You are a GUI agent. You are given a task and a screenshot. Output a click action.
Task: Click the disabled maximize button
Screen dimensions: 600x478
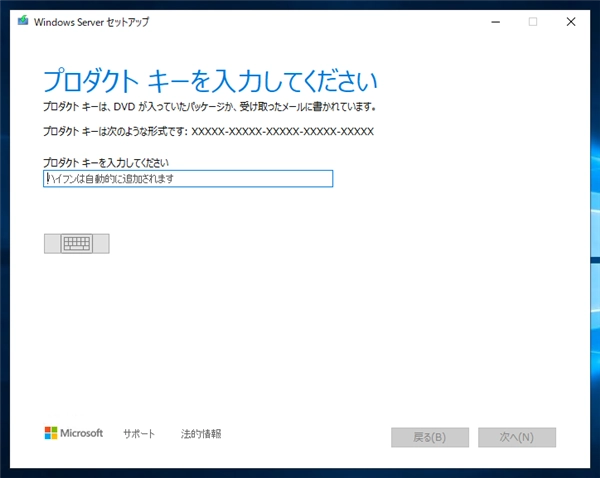point(533,22)
